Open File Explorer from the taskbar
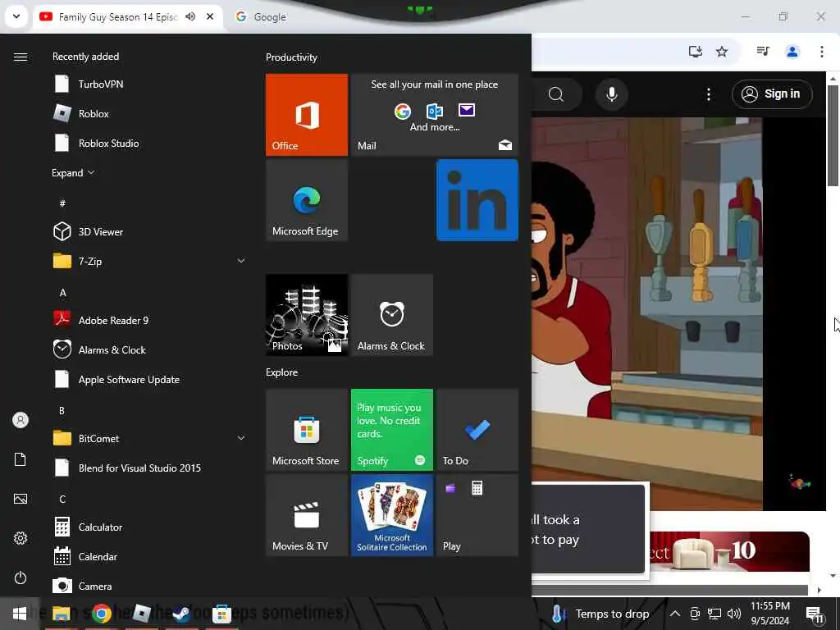The height and width of the screenshot is (630, 840). (x=61, y=614)
